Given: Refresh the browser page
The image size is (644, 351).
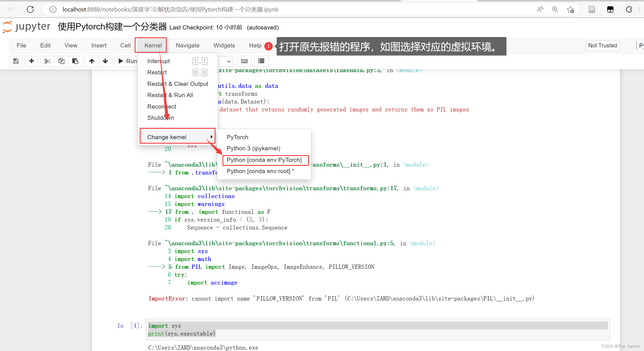Looking at the screenshot, I should pos(30,10).
